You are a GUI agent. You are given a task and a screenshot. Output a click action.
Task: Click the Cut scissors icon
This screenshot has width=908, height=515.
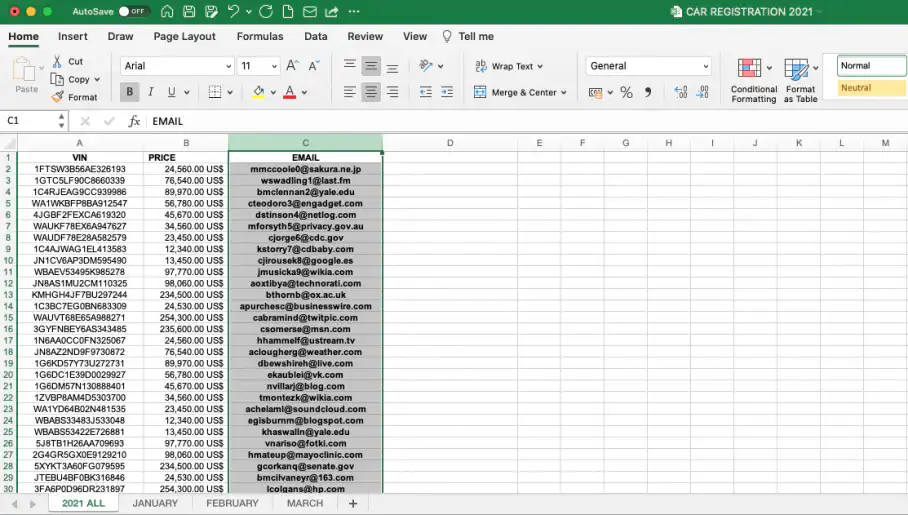(x=57, y=61)
